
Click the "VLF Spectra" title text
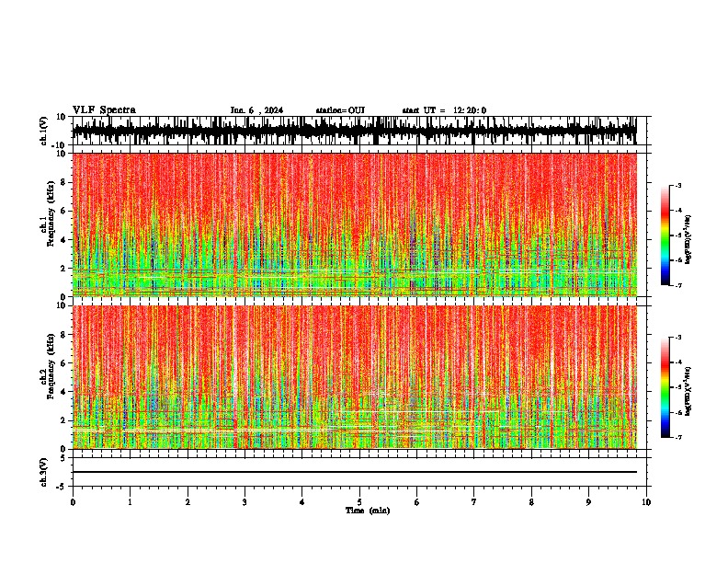coord(104,109)
